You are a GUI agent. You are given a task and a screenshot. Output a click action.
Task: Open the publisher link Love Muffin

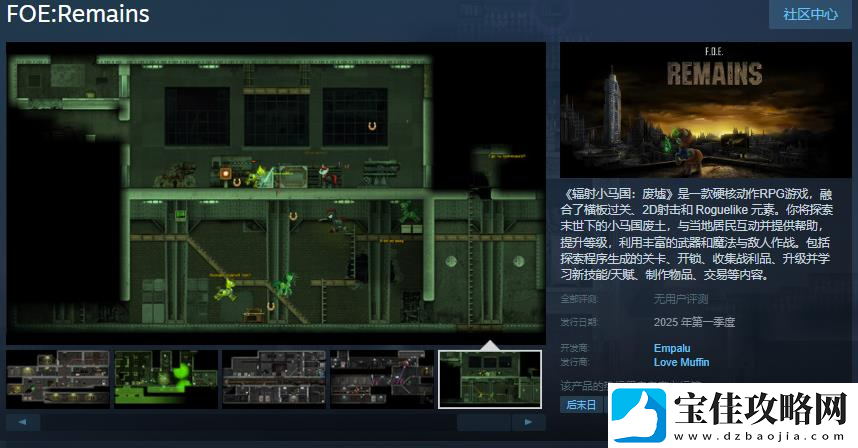click(681, 362)
